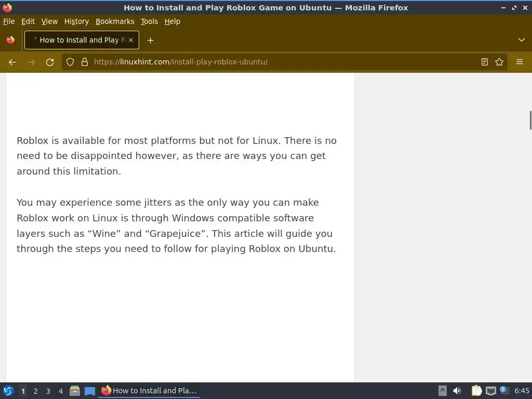This screenshot has width=532, height=399.
Task: Click the forward navigation arrow
Action: point(31,62)
